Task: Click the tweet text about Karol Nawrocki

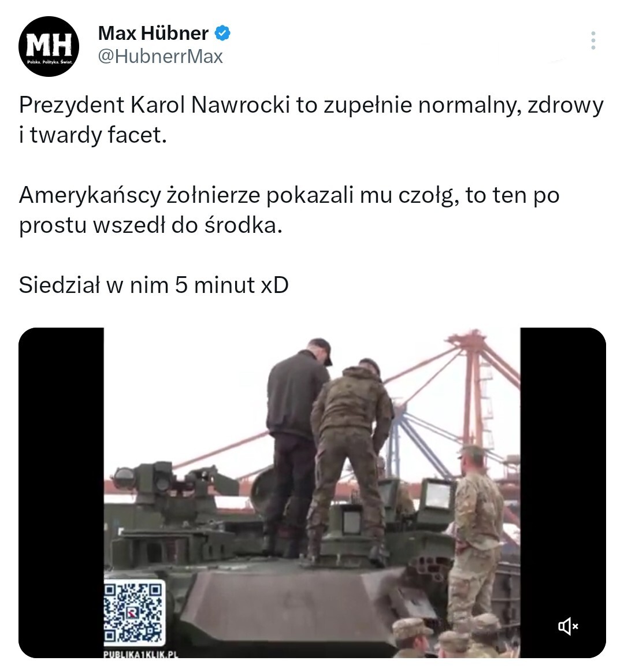Action: tap(311, 120)
